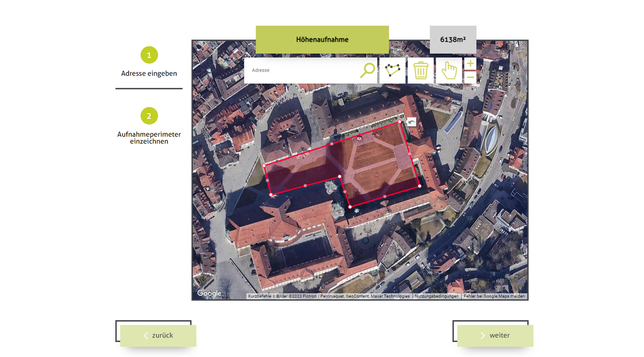The width and height of the screenshot is (644, 357).
Task: Click the 6138m² area display
Action: [453, 40]
